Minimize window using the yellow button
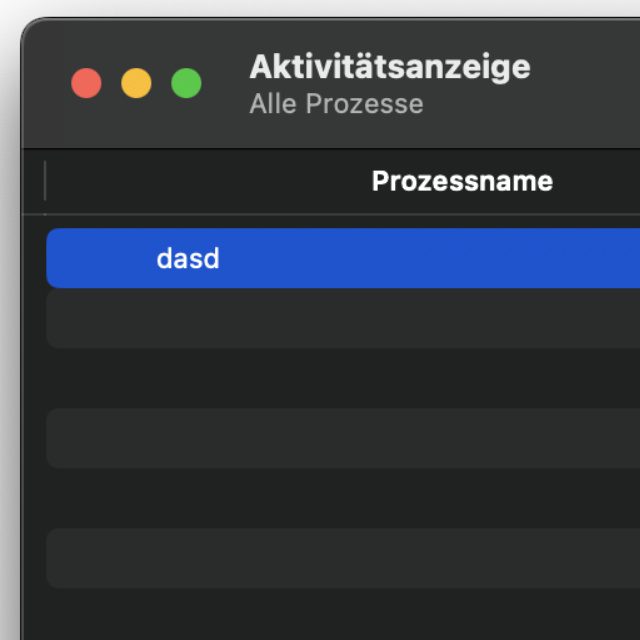Image resolution: width=640 pixels, height=640 pixels. (x=136, y=83)
